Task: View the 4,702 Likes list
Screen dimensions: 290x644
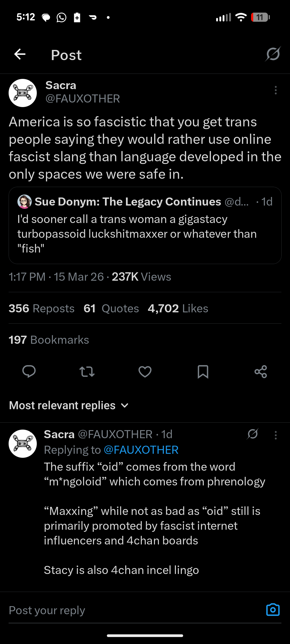Action: tap(178, 309)
